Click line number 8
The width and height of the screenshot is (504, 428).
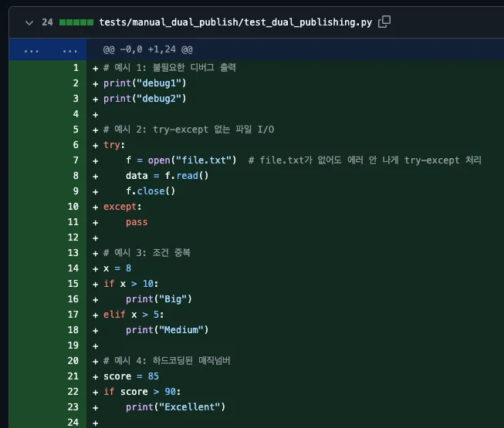[x=76, y=176]
